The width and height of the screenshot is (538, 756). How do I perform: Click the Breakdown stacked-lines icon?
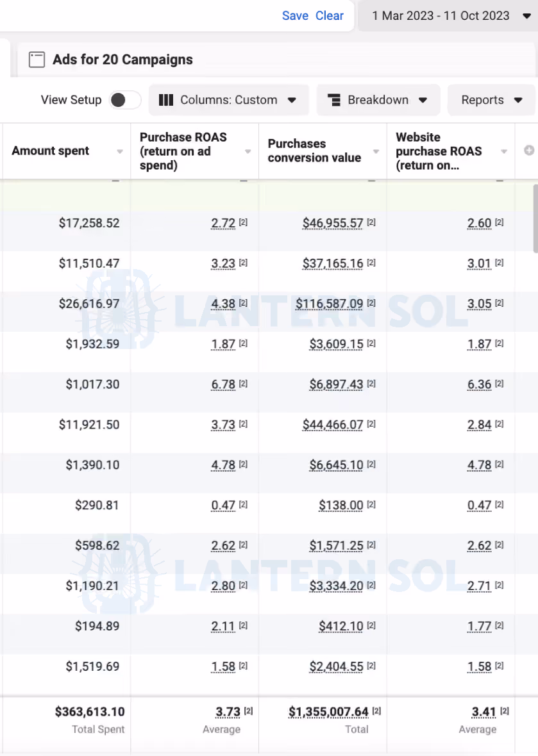pos(334,100)
